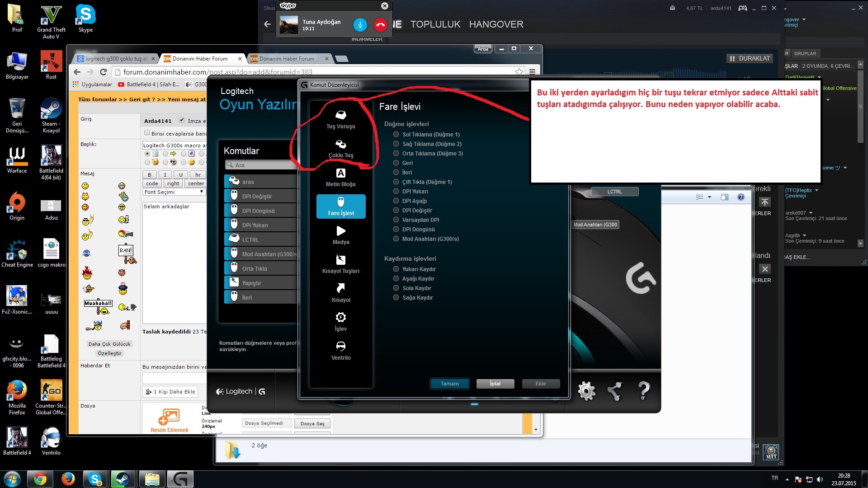Open Grand Theft Auto V shortcut

[51, 22]
